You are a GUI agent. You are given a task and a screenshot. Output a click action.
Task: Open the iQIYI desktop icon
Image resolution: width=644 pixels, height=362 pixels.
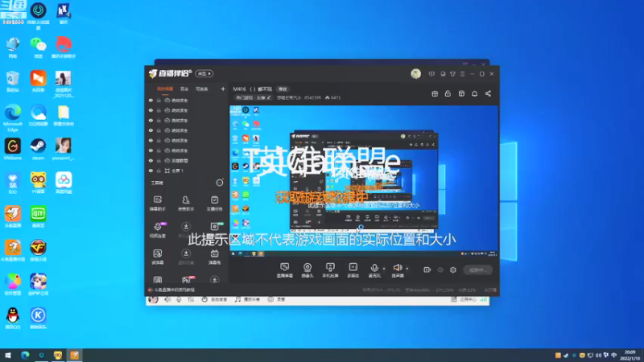coord(38,216)
